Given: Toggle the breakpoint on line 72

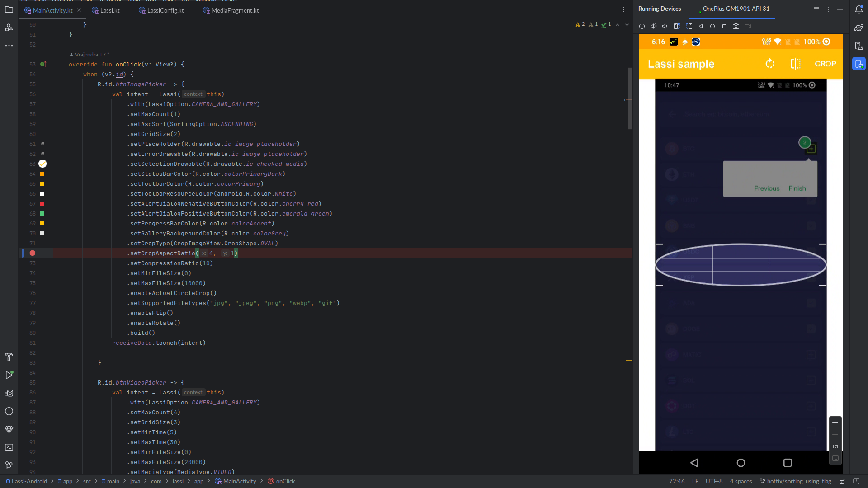Looking at the screenshot, I should (x=32, y=253).
